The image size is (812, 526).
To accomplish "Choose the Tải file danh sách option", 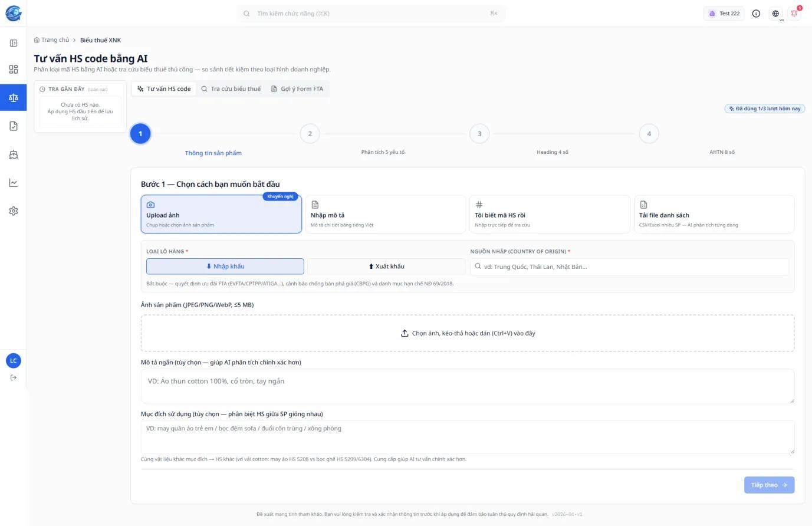I will pos(714,214).
